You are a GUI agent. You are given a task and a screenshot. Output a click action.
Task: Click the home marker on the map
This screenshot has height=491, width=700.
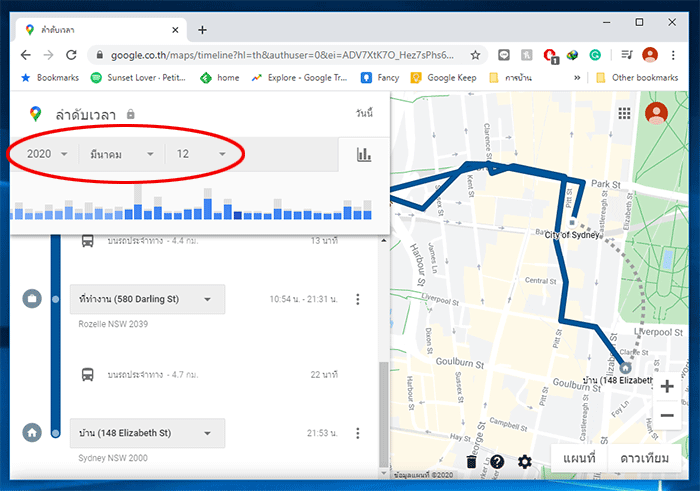[625, 368]
